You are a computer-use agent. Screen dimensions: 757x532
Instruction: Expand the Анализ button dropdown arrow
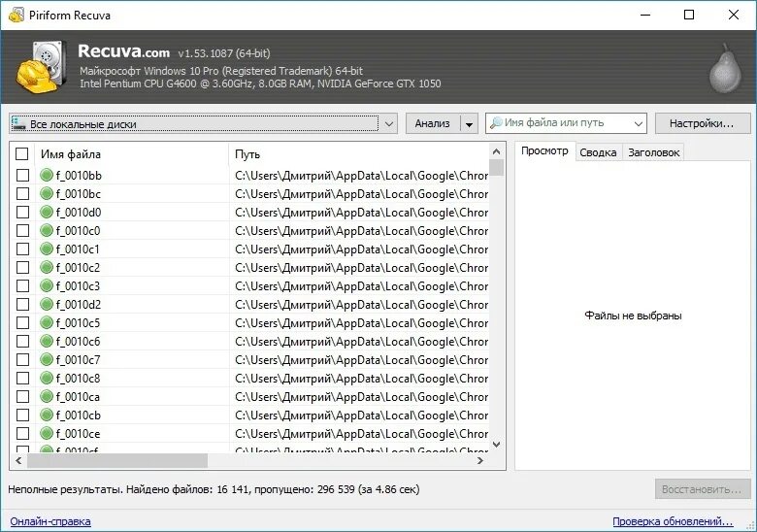469,124
